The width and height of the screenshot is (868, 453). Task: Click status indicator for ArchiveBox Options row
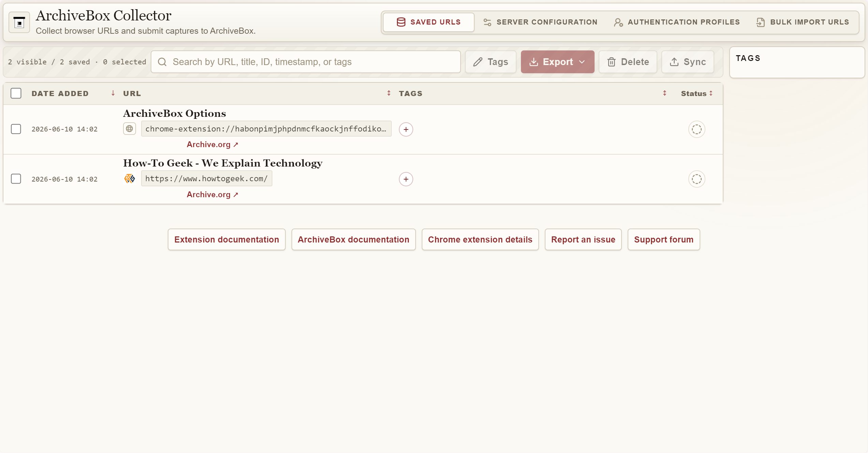[697, 129]
